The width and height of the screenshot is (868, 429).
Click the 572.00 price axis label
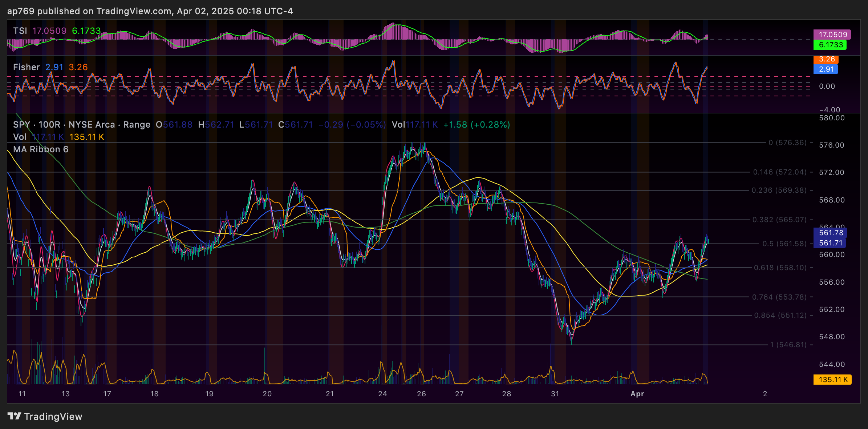832,172
